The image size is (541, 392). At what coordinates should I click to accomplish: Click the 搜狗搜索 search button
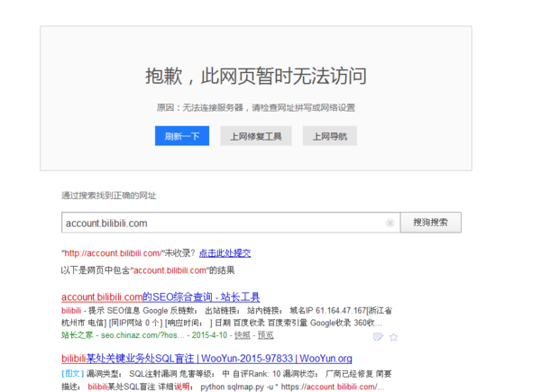click(431, 223)
